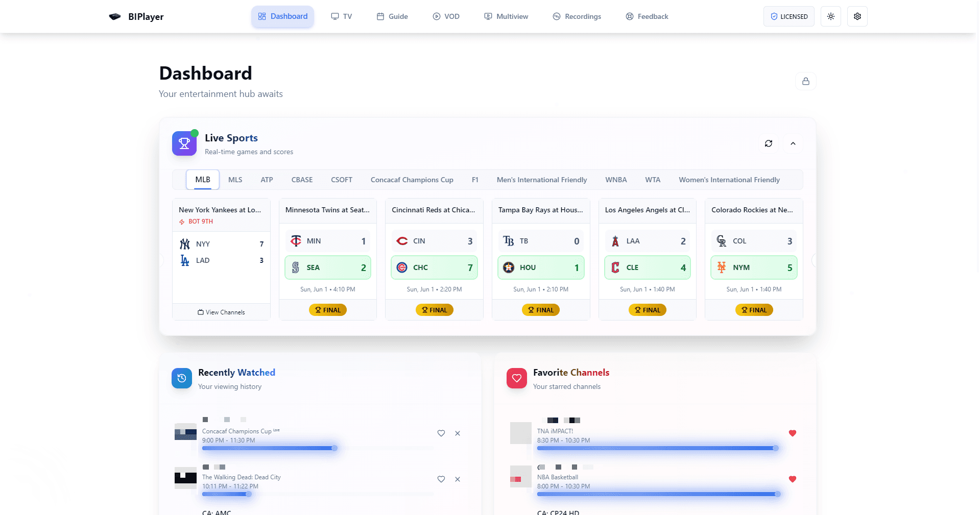The width and height of the screenshot is (980, 515).
Task: Open the Guide tab
Action: (x=392, y=16)
